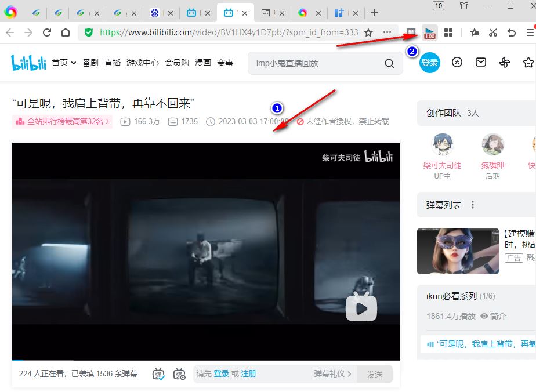
Task: Open the -氮磷钾- profile name
Action: [492, 165]
